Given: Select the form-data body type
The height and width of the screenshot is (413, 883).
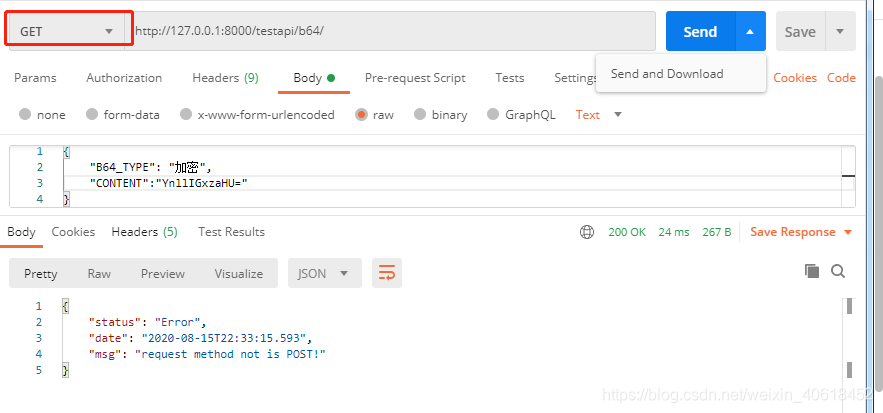Looking at the screenshot, I should point(123,115).
